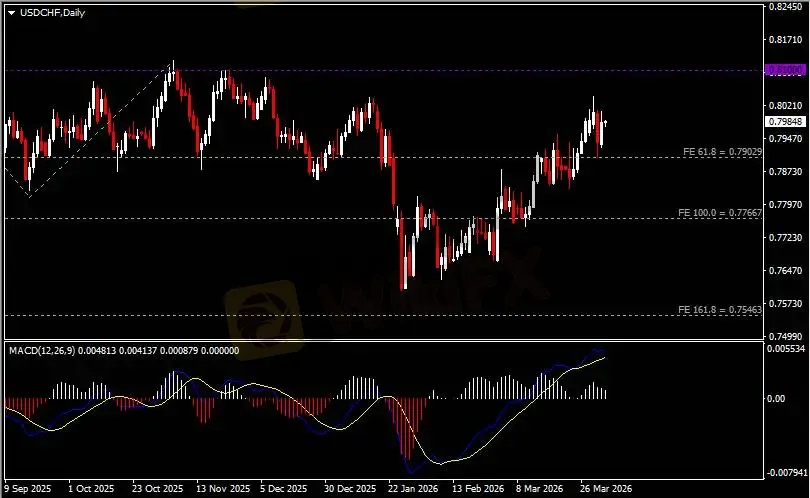Click the 23 Oct 2025 date marker
The height and width of the screenshot is (498, 810).
click(x=158, y=490)
